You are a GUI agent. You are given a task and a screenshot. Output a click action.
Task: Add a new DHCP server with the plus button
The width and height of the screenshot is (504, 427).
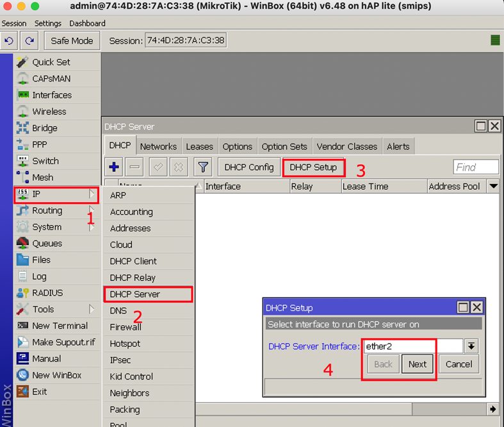(x=114, y=167)
